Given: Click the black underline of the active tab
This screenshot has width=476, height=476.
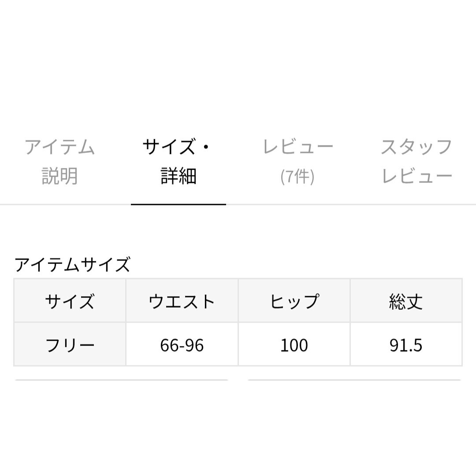Looking at the screenshot, I should click(x=178, y=205).
